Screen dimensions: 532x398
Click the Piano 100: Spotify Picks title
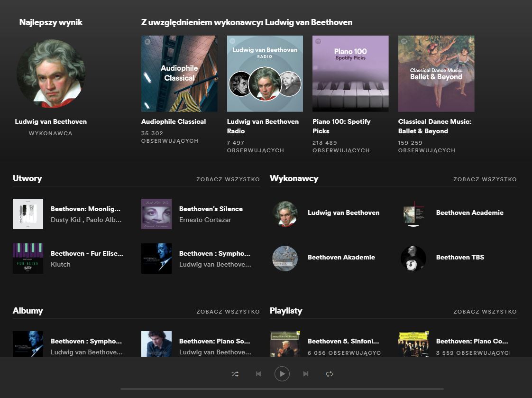(342, 126)
